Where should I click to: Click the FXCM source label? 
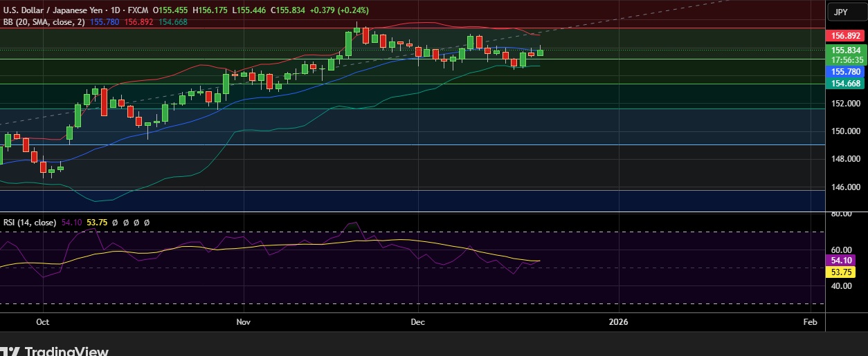138,10
